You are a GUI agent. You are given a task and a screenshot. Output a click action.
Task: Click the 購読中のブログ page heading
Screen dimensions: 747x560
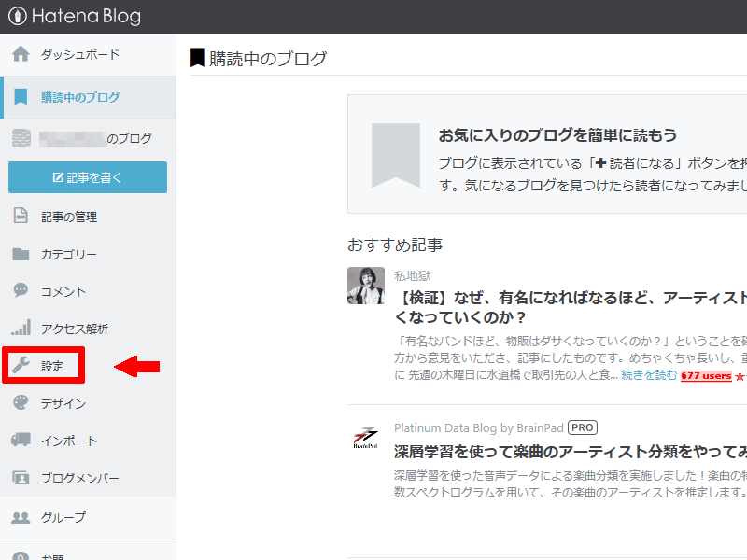(x=268, y=59)
